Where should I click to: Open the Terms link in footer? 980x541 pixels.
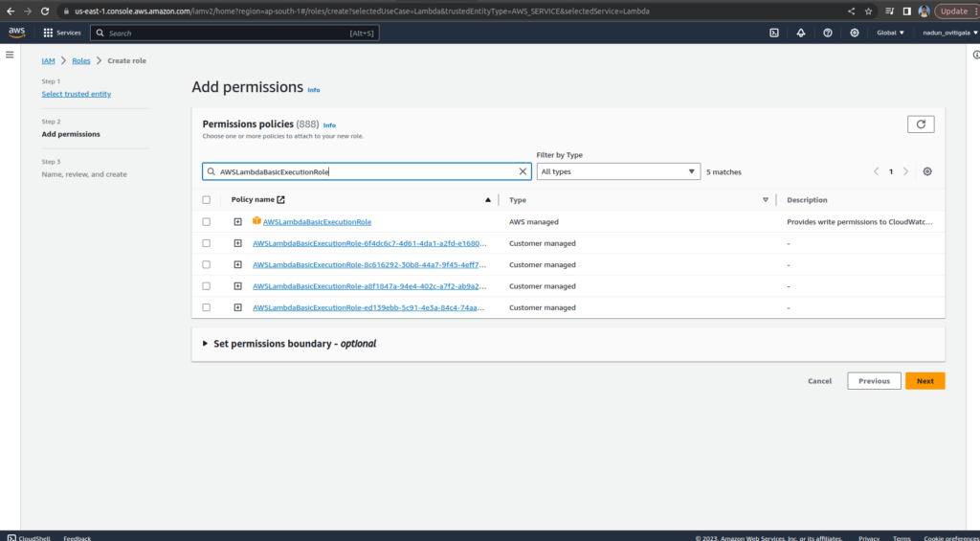902,538
